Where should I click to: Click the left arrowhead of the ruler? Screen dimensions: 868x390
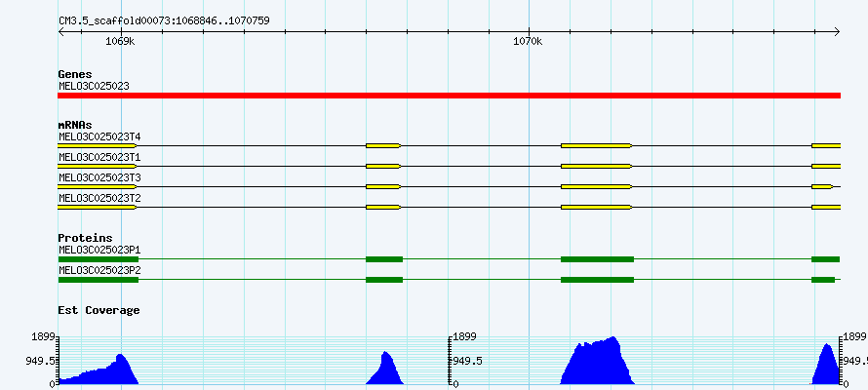(x=60, y=31)
